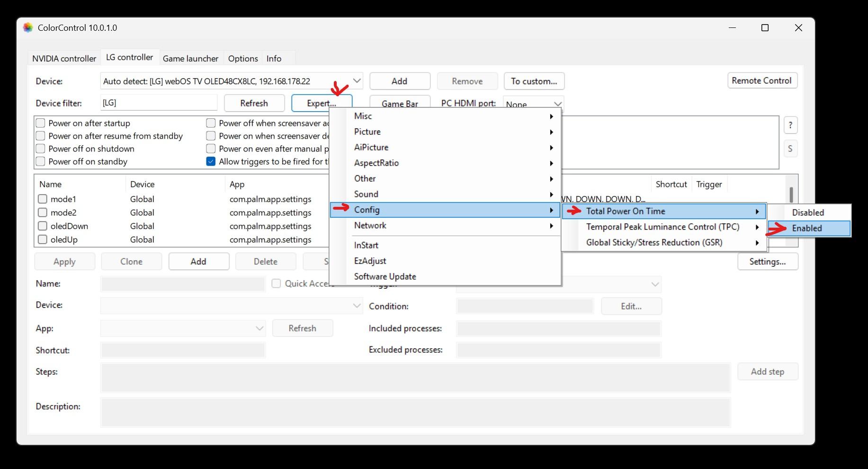Expand the Misc submenu
The height and width of the screenshot is (469, 868).
446,116
